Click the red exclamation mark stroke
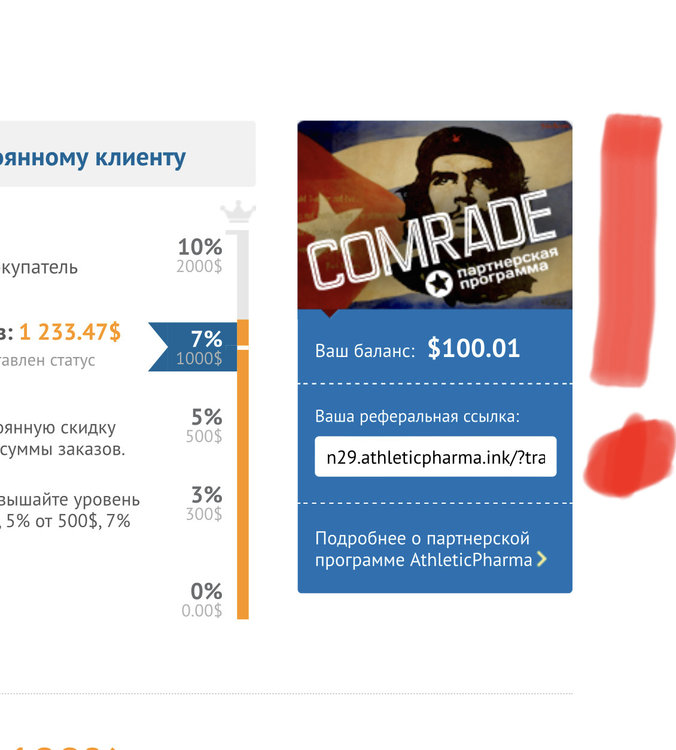The width and height of the screenshot is (676, 750). [626, 250]
